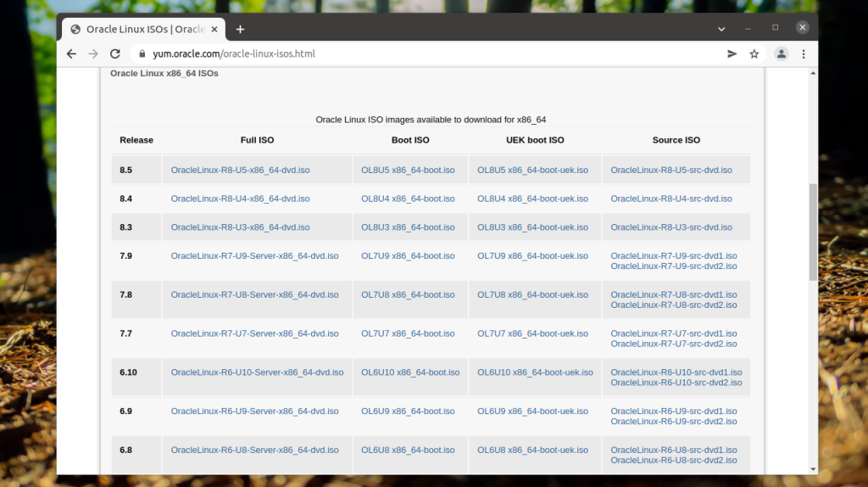Download OracleLinux-R8-U3-x86_64-dvd.iso
This screenshot has width=868, height=487.
click(240, 227)
